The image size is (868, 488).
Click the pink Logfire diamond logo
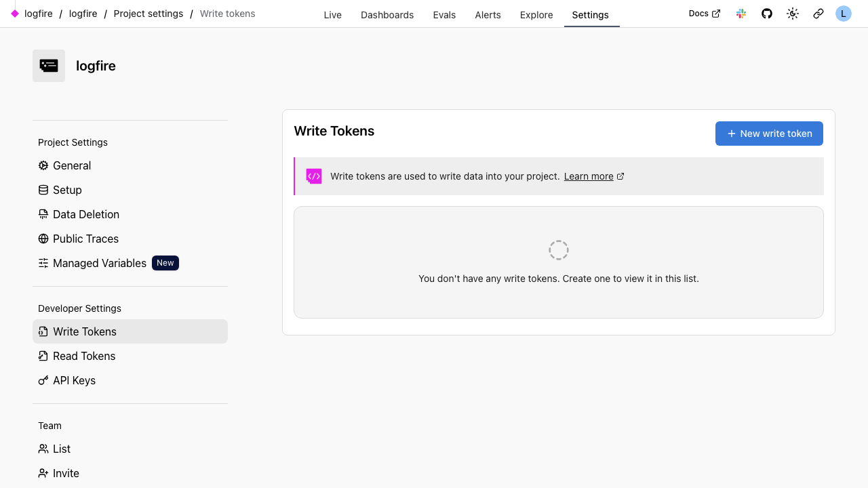(x=15, y=14)
